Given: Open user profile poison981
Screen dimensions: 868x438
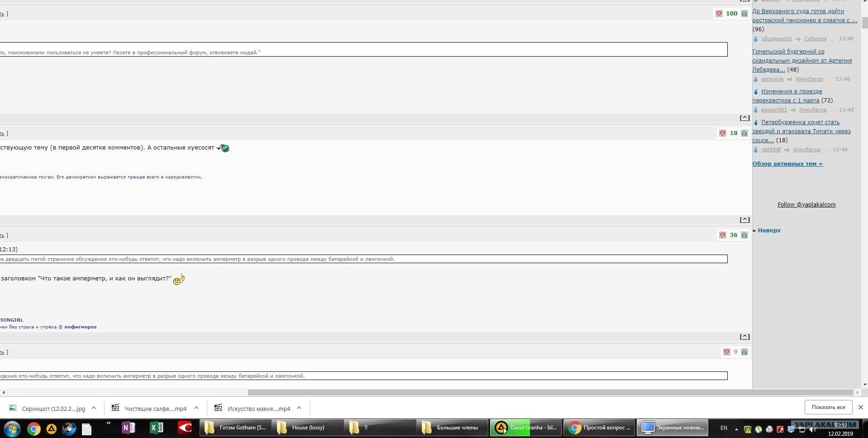Looking at the screenshot, I should click(774, 110).
